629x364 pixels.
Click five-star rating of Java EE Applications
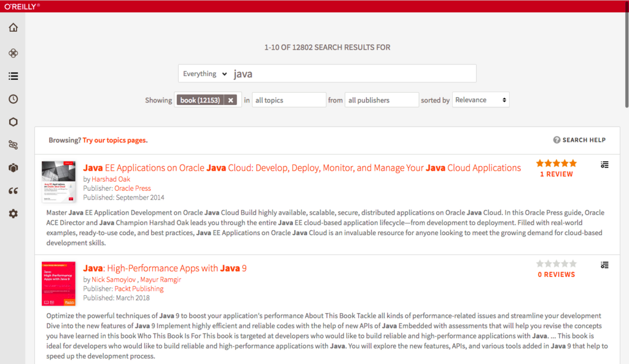coord(557,163)
